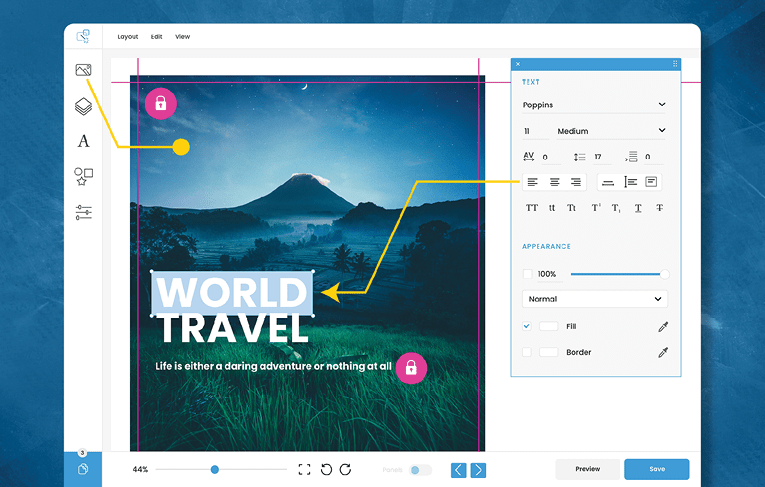Toggle the Panels switch

pyautogui.click(x=421, y=469)
